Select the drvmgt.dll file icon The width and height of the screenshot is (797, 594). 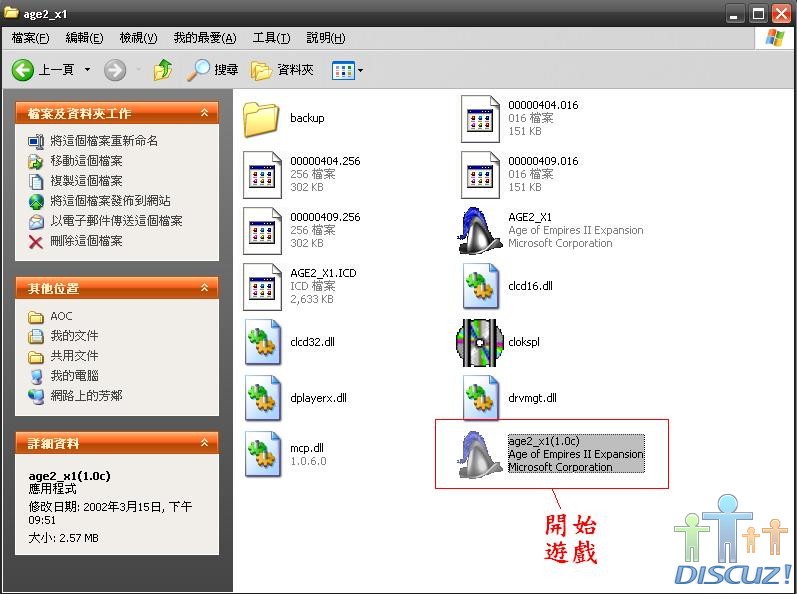click(479, 398)
